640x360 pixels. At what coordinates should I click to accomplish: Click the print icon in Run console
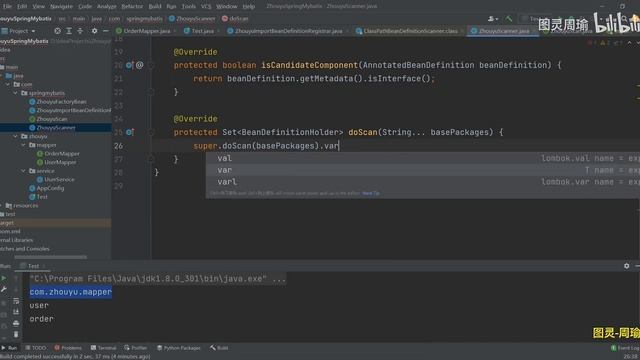coord(16,323)
